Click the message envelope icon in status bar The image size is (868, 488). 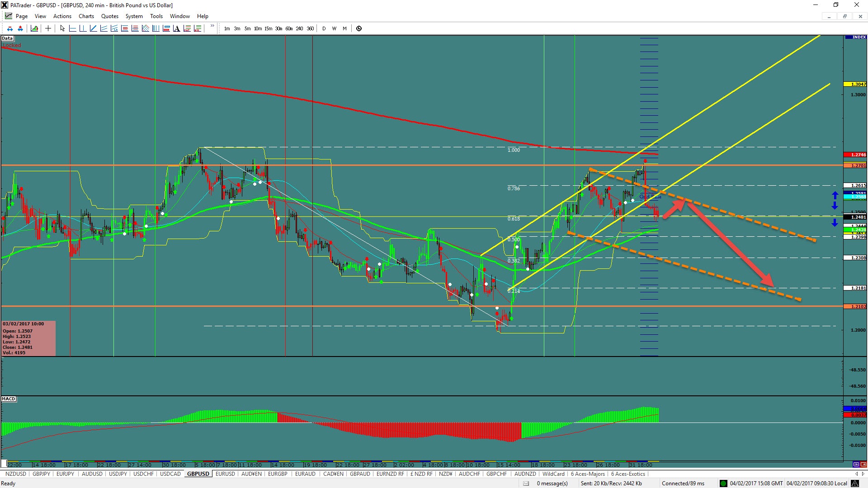526,483
